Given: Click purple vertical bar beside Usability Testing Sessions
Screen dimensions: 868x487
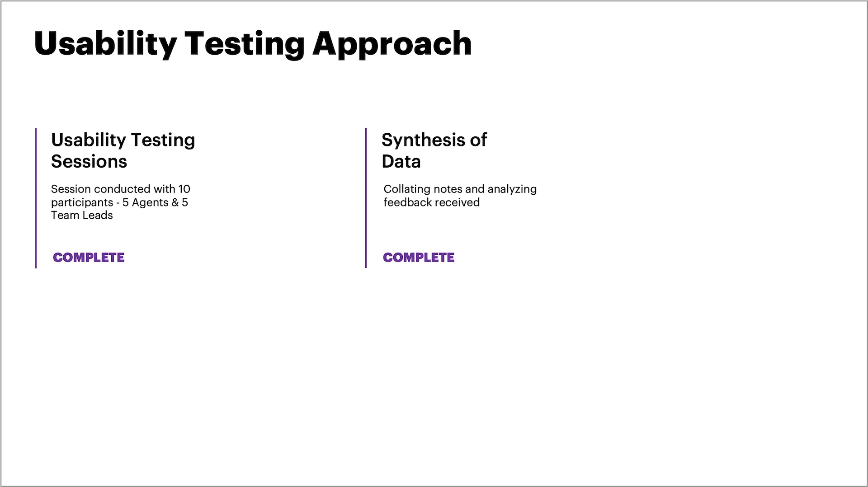Looking at the screenshot, I should [x=36, y=198].
